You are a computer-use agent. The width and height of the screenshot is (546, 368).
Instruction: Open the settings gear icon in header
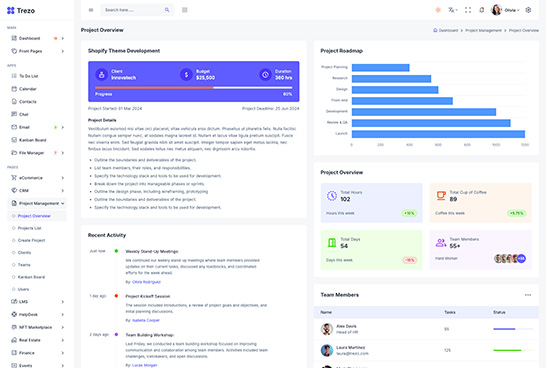point(528,10)
